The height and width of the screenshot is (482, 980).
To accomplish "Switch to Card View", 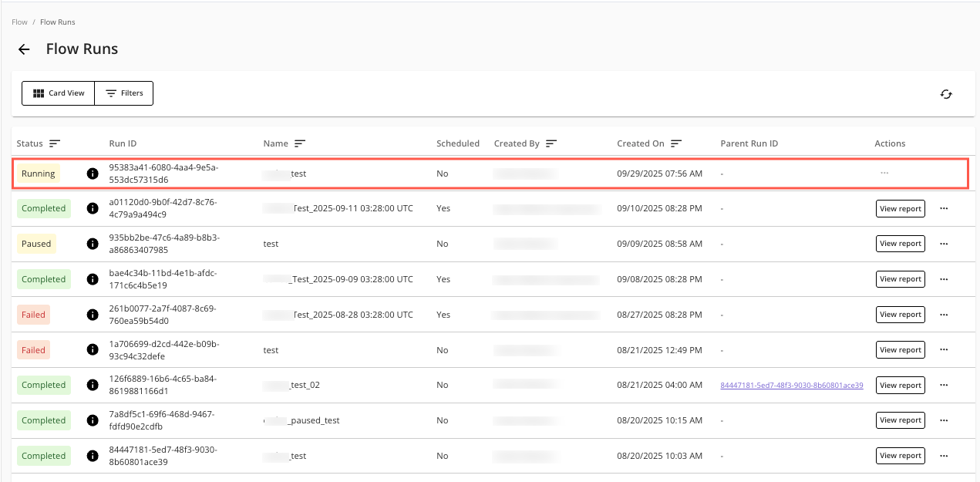I will [59, 93].
